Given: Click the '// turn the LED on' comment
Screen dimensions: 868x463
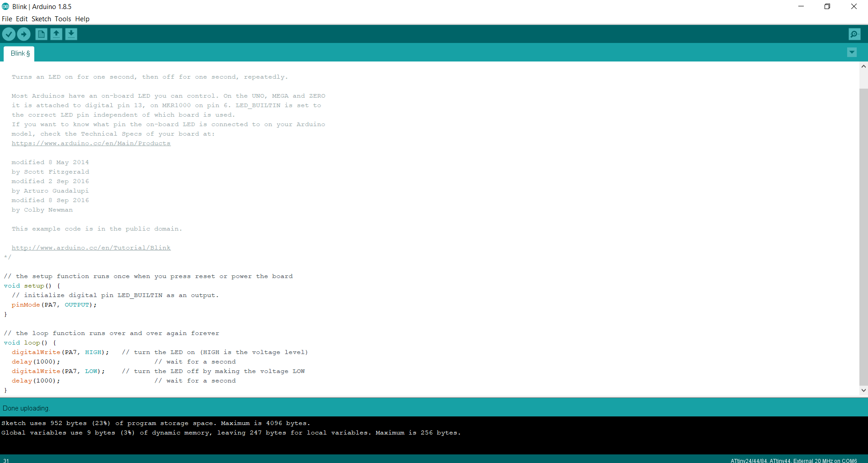Looking at the screenshot, I should tap(215, 352).
